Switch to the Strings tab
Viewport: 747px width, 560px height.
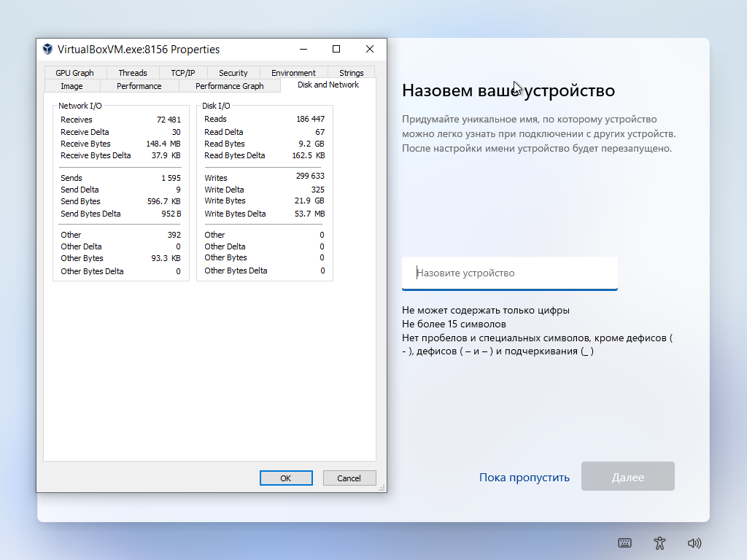click(352, 73)
